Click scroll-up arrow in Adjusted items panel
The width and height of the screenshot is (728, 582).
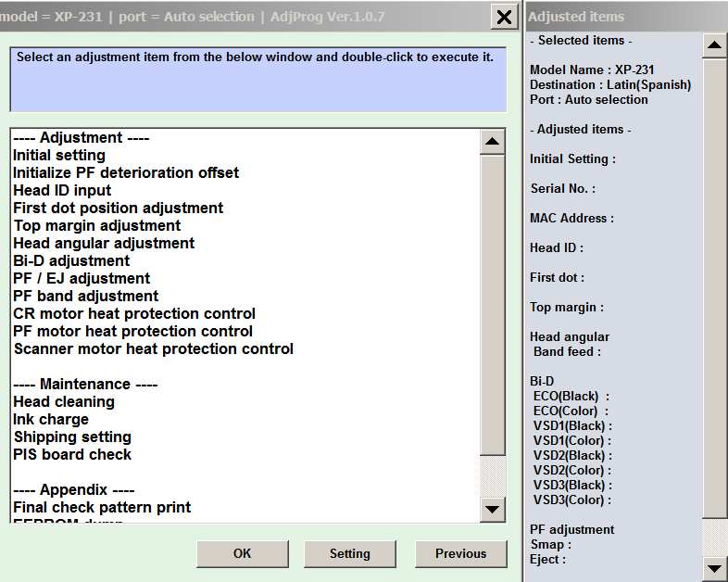[714, 45]
